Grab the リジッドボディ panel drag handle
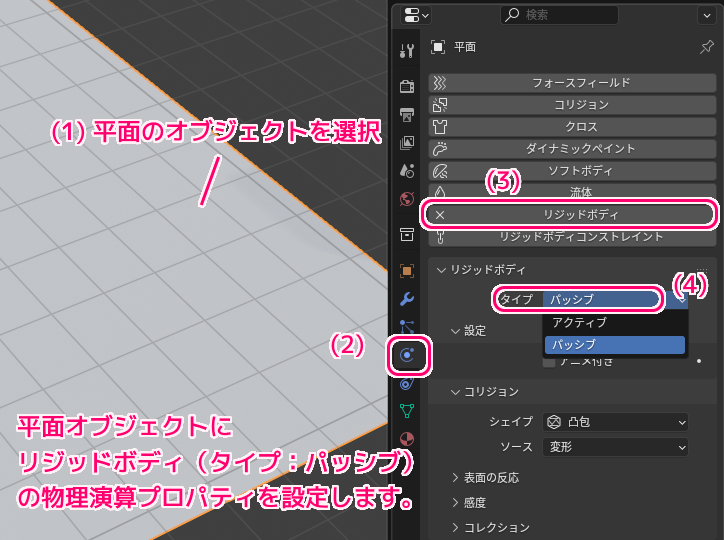724x540 pixels. point(702,270)
